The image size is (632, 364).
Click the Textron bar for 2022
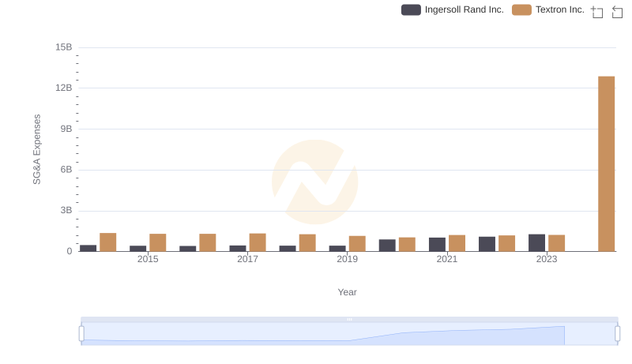coord(506,244)
